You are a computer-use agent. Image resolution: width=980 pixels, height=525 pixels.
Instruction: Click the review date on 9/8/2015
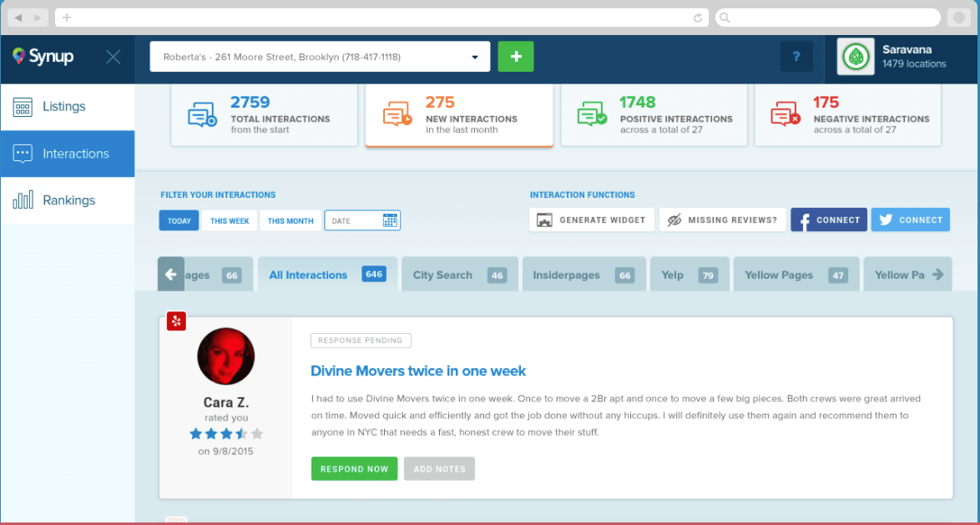(x=225, y=451)
